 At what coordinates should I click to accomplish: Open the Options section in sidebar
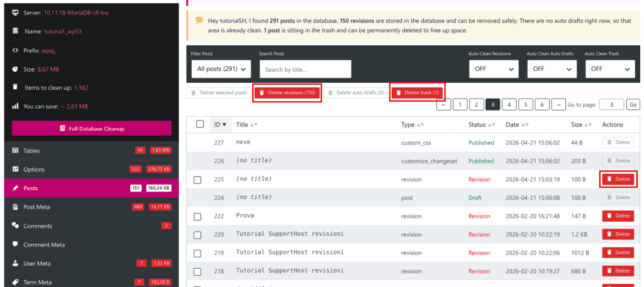[91, 170]
